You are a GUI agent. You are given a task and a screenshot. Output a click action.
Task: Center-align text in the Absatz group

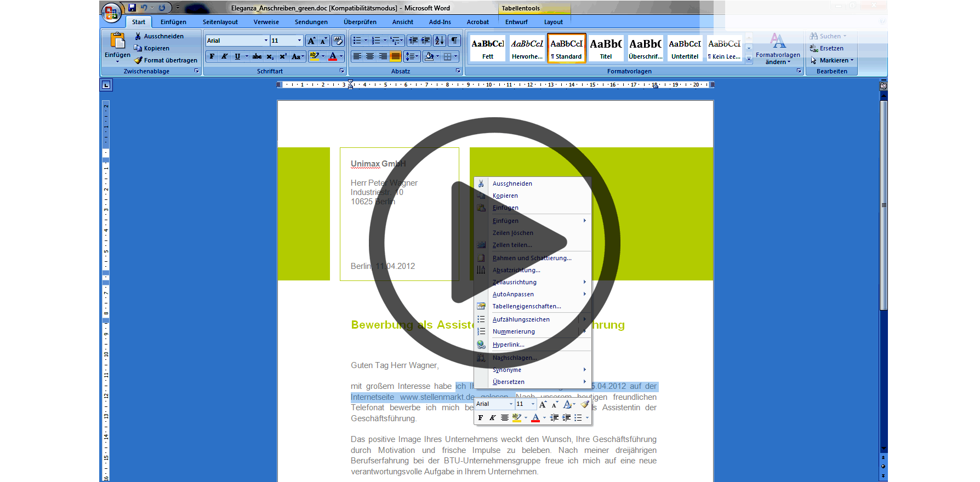pos(370,56)
